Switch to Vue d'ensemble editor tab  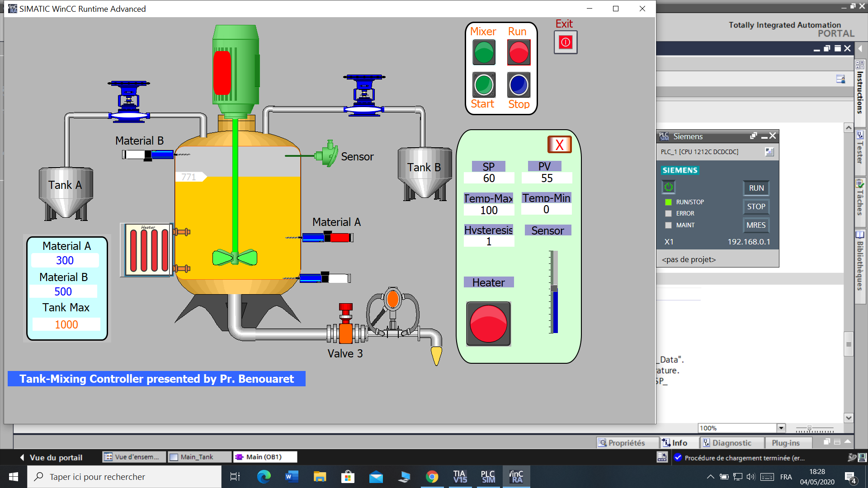[134, 457]
